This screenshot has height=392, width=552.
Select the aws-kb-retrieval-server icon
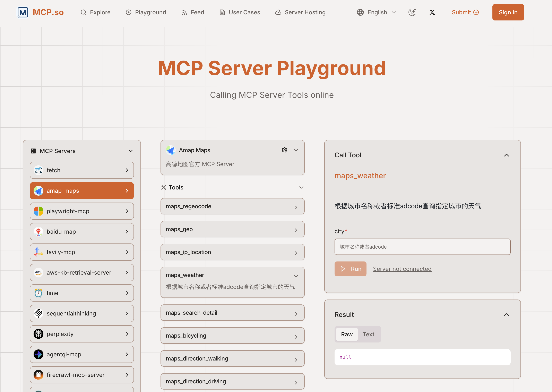(38, 273)
